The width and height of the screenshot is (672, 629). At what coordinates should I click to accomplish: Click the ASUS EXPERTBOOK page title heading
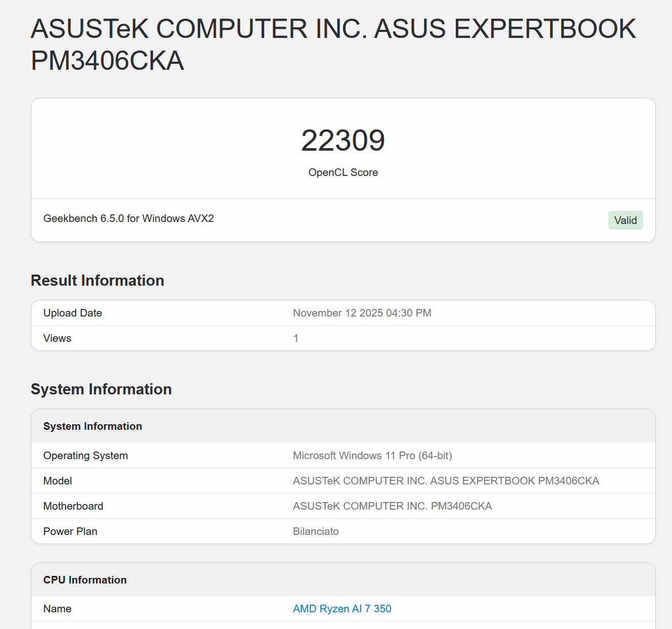(333, 44)
